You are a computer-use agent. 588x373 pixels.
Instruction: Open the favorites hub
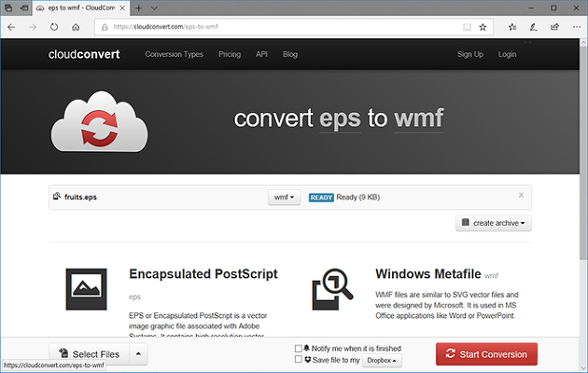[512, 27]
